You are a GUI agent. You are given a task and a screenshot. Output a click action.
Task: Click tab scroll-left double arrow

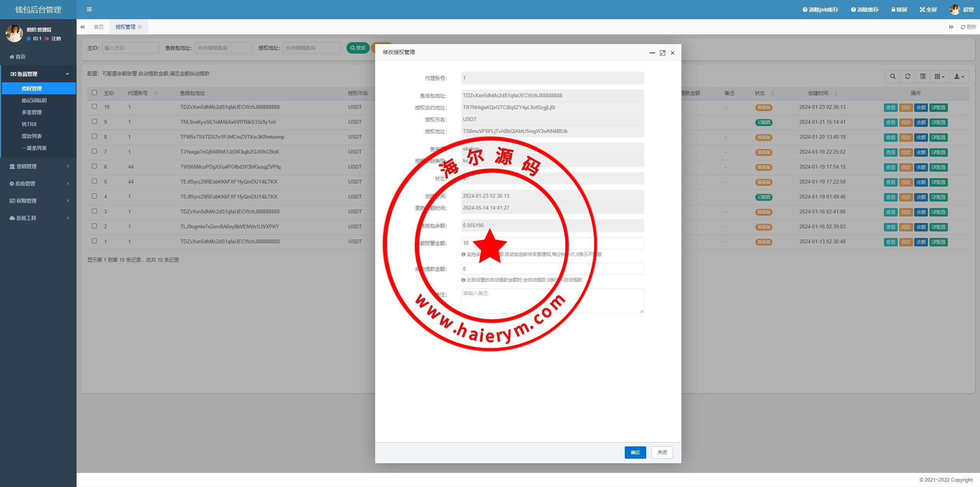click(82, 27)
